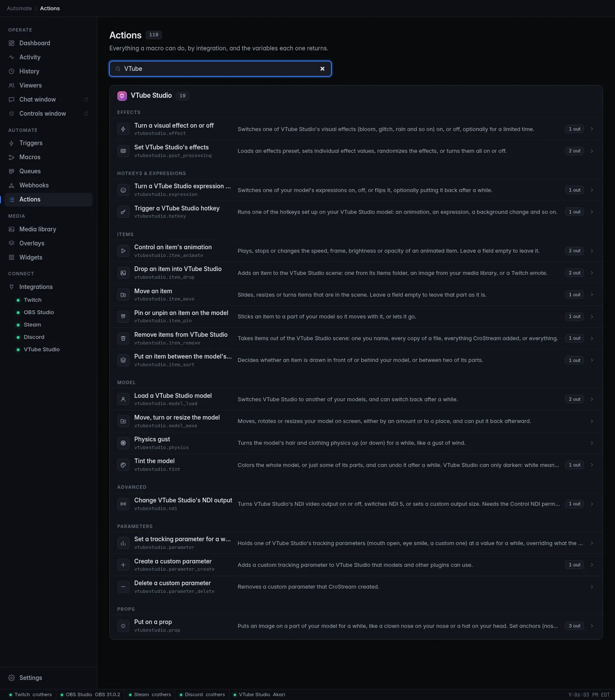Click the layers icon beside Put an item between
This screenshot has width=615, height=700.
[123, 360]
